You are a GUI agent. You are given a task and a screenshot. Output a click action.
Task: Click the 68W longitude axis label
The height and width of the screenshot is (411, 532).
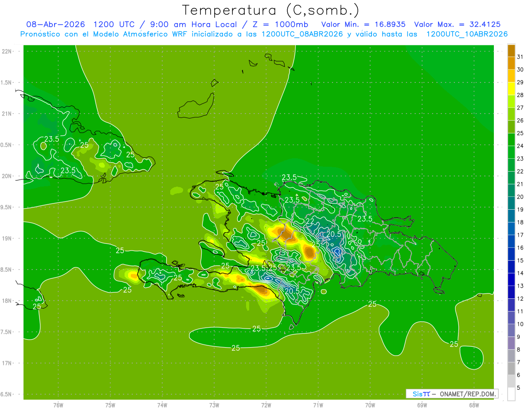pyautogui.click(x=473, y=405)
